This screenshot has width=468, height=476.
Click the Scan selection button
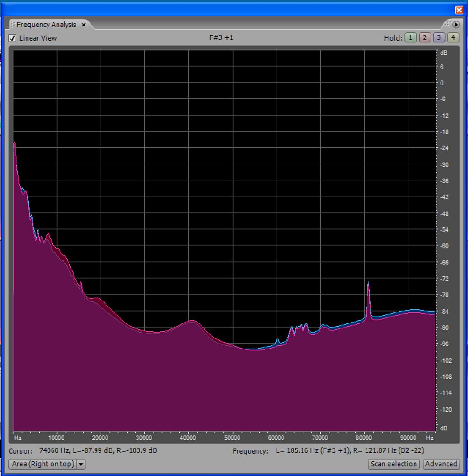coord(394,464)
